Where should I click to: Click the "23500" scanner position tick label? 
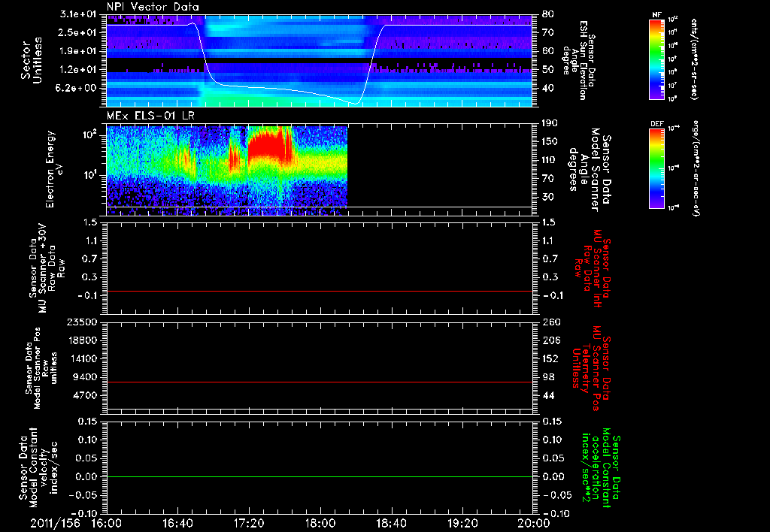[82, 322]
